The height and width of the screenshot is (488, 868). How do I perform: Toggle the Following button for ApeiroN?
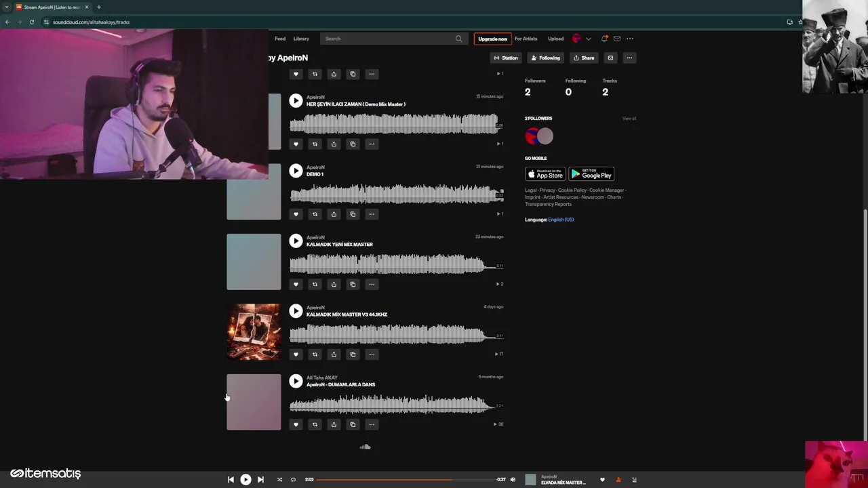click(x=545, y=58)
